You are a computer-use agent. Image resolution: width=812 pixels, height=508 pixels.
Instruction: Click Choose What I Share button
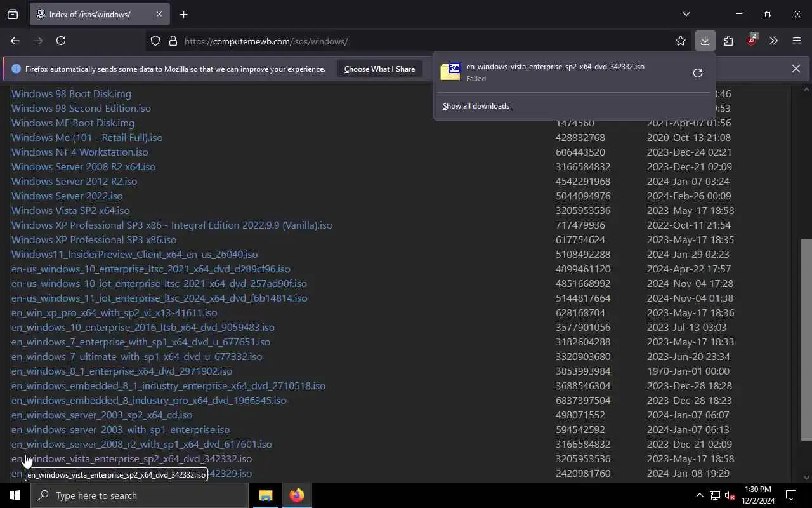[x=379, y=69]
